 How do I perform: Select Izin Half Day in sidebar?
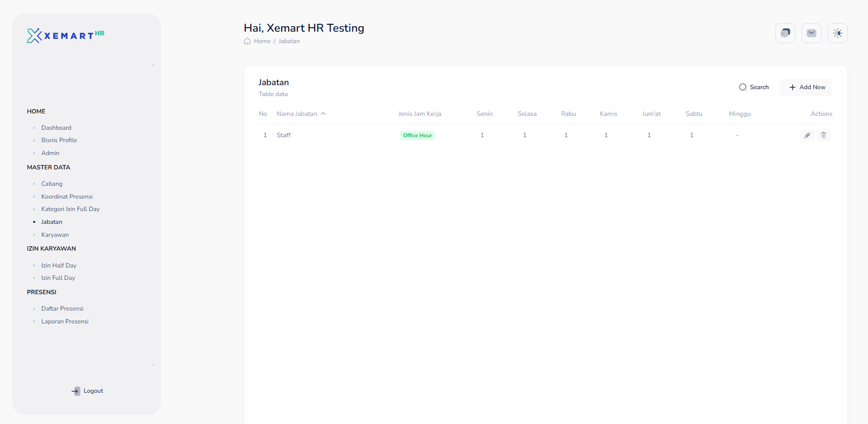point(58,265)
